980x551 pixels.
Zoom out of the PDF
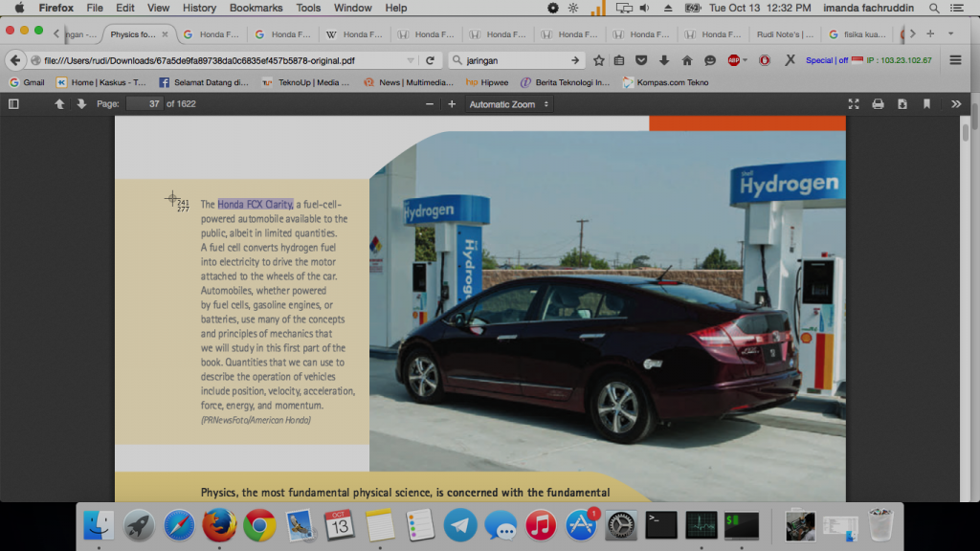pos(430,103)
